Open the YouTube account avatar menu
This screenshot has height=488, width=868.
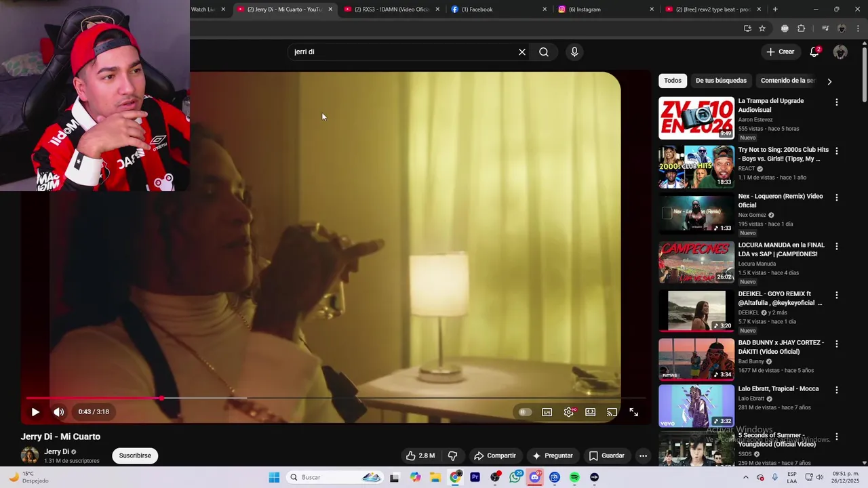point(840,52)
